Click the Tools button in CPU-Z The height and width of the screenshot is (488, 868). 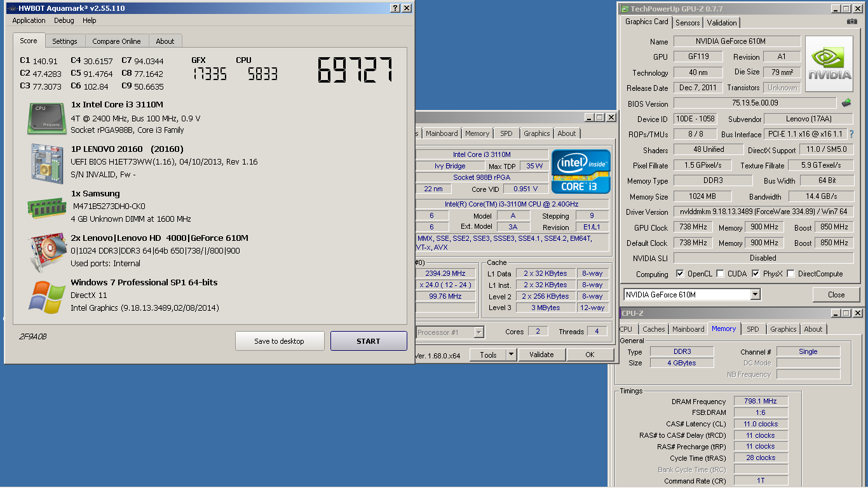coord(488,355)
